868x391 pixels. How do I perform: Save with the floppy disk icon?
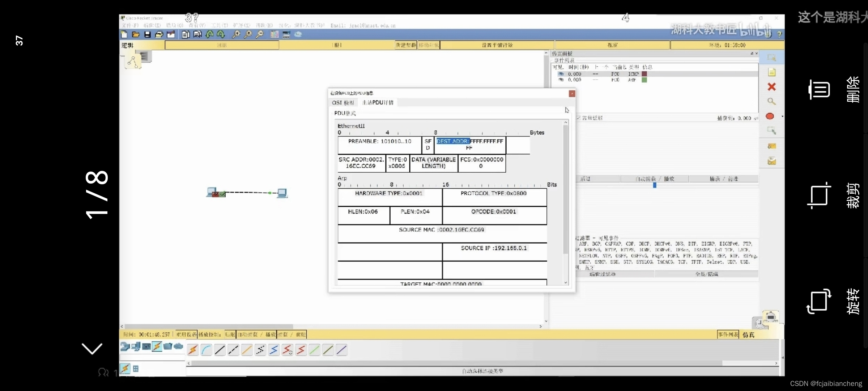(x=147, y=34)
